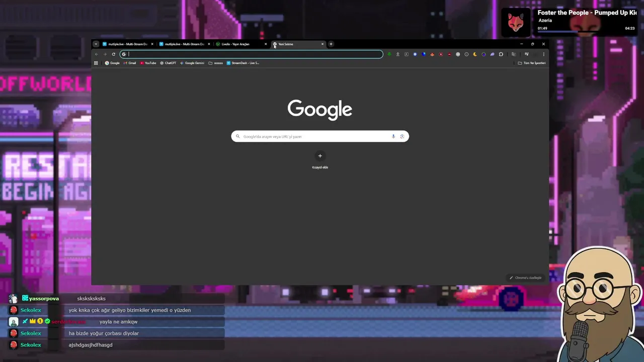Click the Google logo
Screen dimensions: 644x362
pos(320,110)
